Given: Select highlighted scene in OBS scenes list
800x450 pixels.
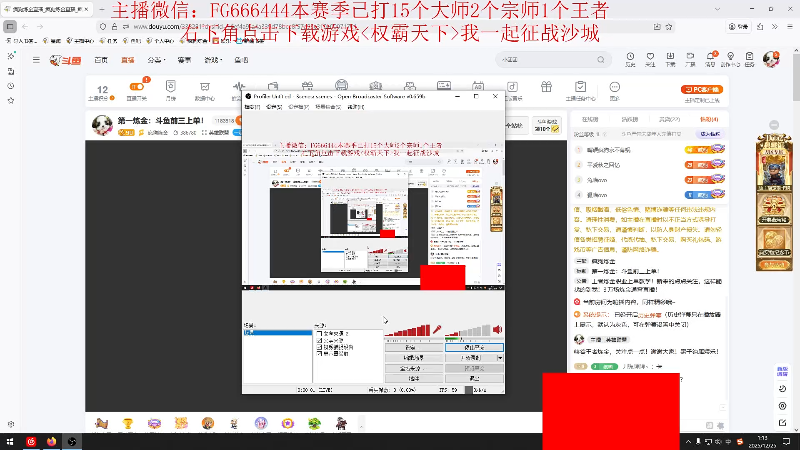Looking at the screenshot, I should (278, 333).
